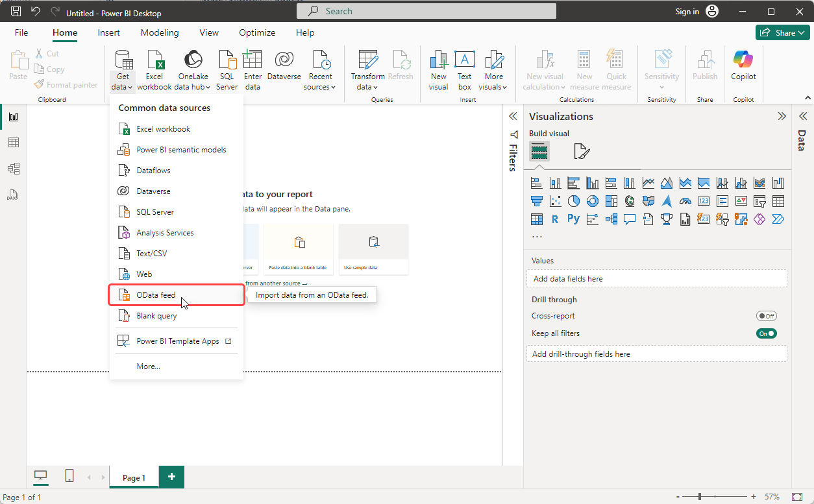Click the title bar Search box
Screen dimensions: 814x504
426,11
